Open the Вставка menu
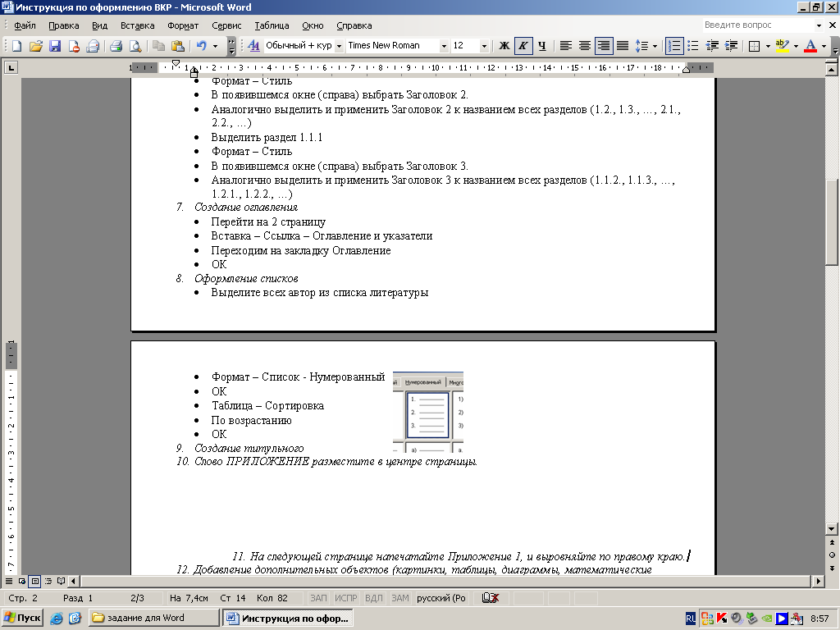Image resolution: width=840 pixels, height=630 pixels. [x=138, y=25]
